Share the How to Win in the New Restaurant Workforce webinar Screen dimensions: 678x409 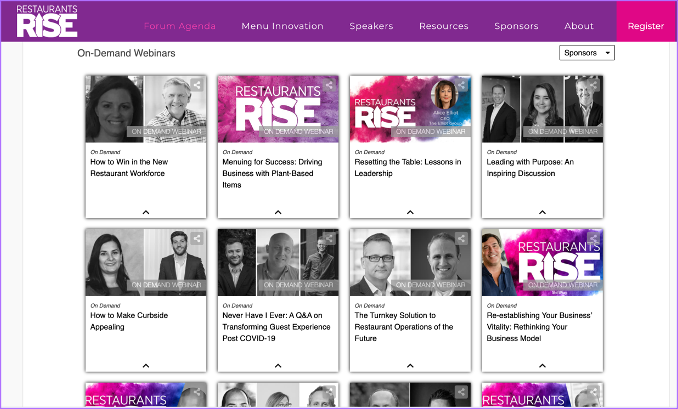pos(197,85)
